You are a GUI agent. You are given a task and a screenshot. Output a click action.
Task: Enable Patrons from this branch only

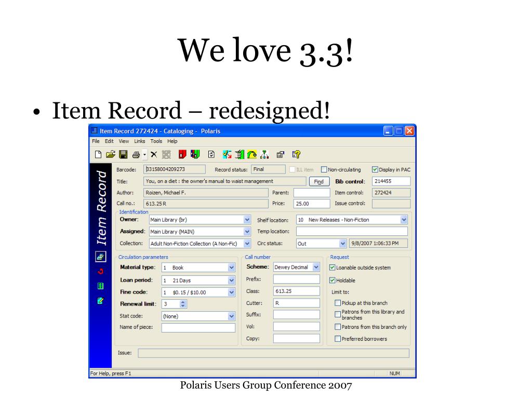(x=338, y=327)
